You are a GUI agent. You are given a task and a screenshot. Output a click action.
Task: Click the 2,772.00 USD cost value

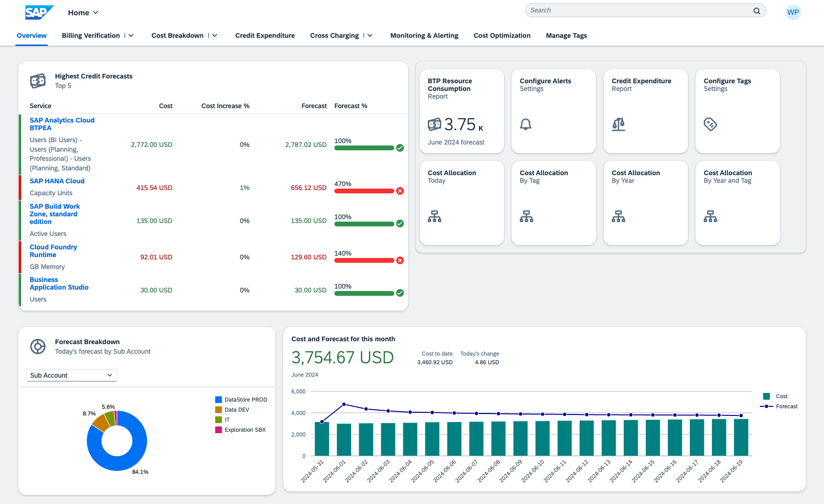click(151, 145)
